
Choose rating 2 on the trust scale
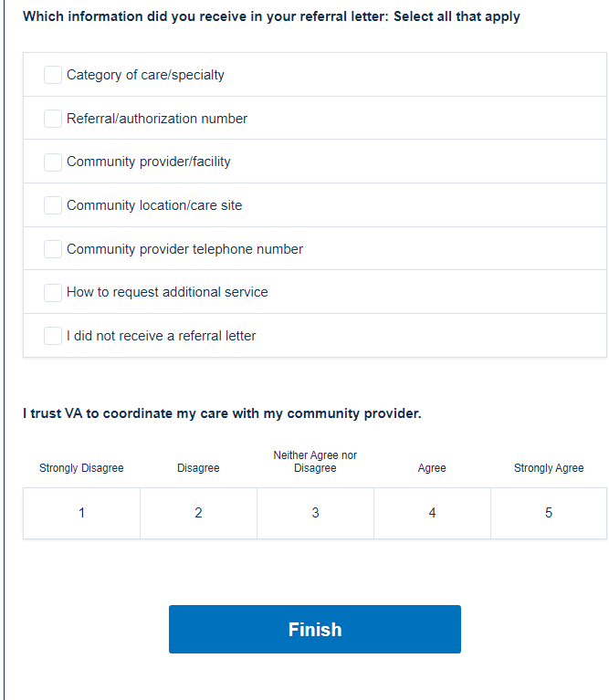click(198, 513)
